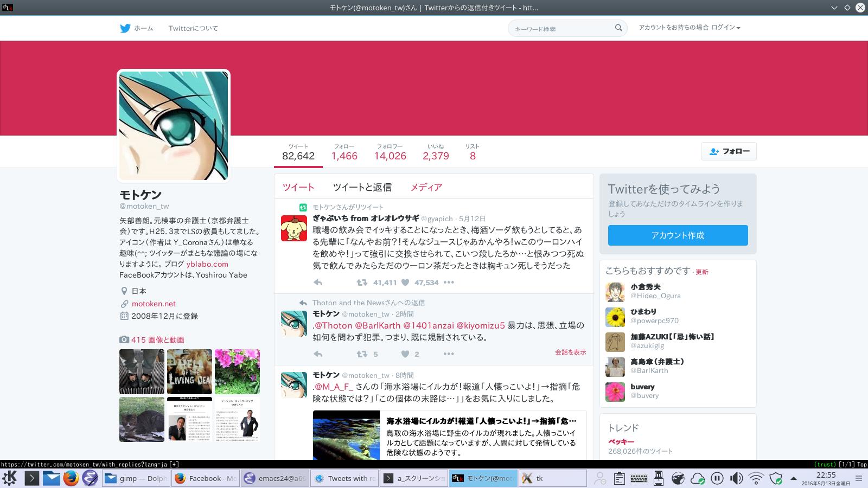
Task: Open suggested user 小倉秀夫
Action: point(646,287)
